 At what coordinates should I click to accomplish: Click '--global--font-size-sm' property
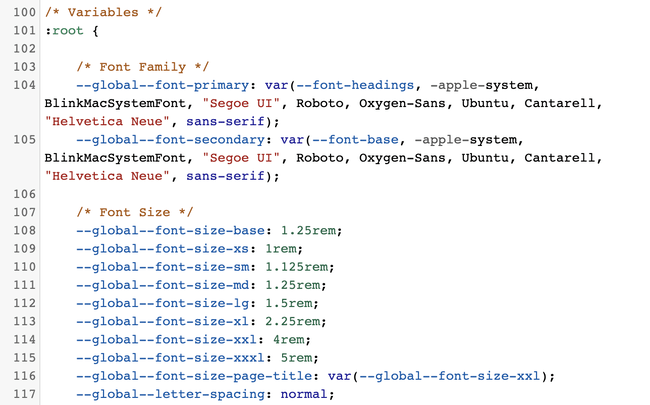(162, 267)
